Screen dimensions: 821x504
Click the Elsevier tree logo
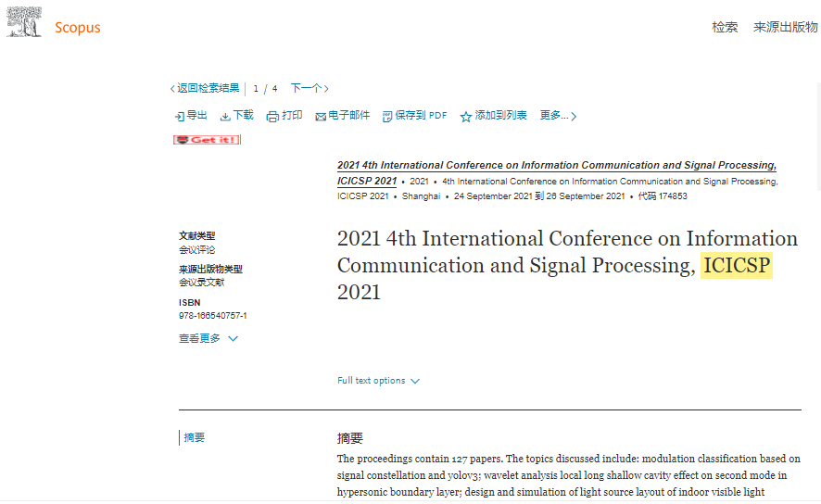[24, 22]
